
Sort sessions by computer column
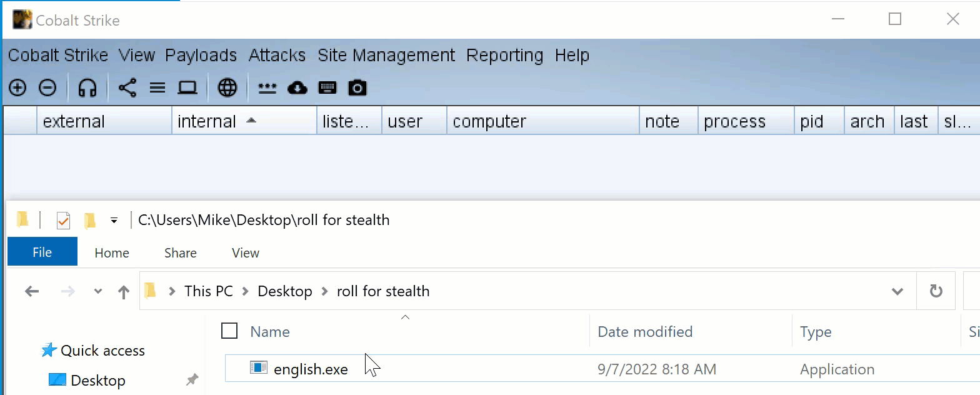click(x=543, y=121)
